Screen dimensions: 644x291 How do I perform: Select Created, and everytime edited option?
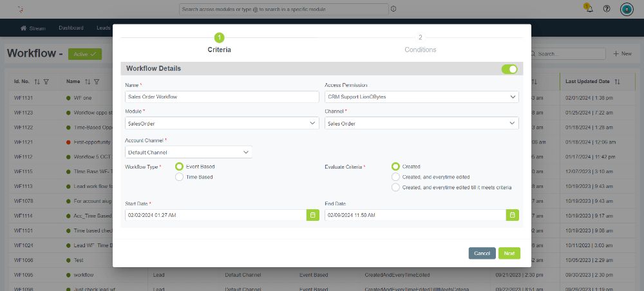[x=395, y=177]
